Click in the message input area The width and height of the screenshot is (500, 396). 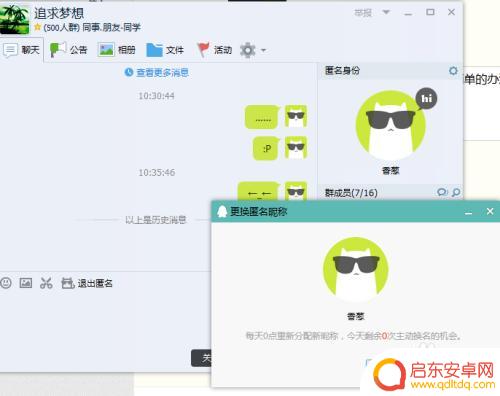pos(105,320)
